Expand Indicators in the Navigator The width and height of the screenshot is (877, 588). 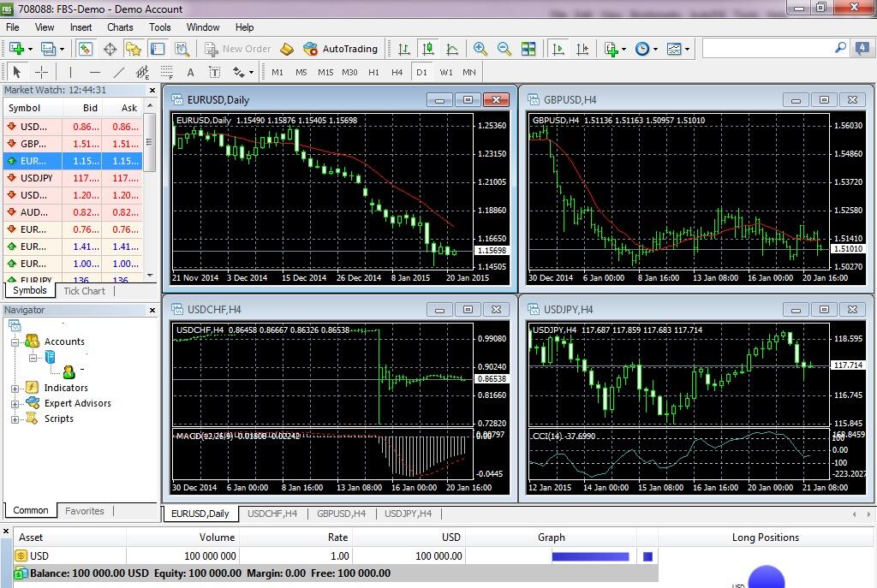(15, 389)
